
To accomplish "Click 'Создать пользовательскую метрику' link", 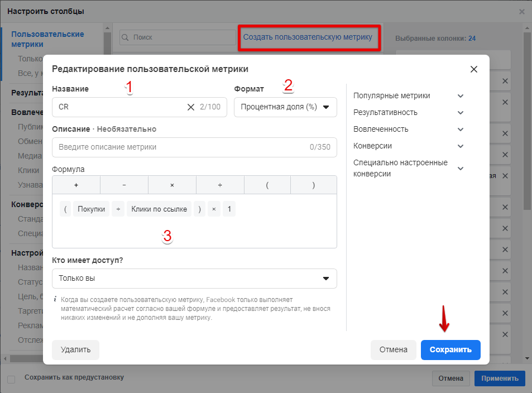I will tap(308, 37).
